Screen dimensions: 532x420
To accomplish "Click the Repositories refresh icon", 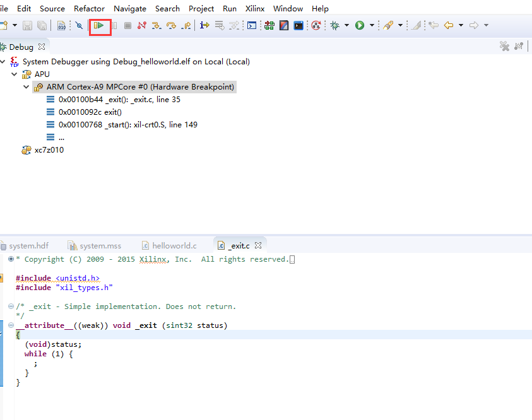I will 316,25.
